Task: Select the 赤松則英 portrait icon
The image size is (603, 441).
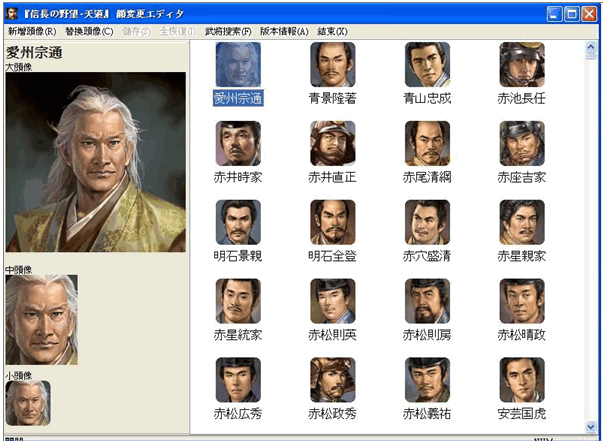Action: coord(333,301)
